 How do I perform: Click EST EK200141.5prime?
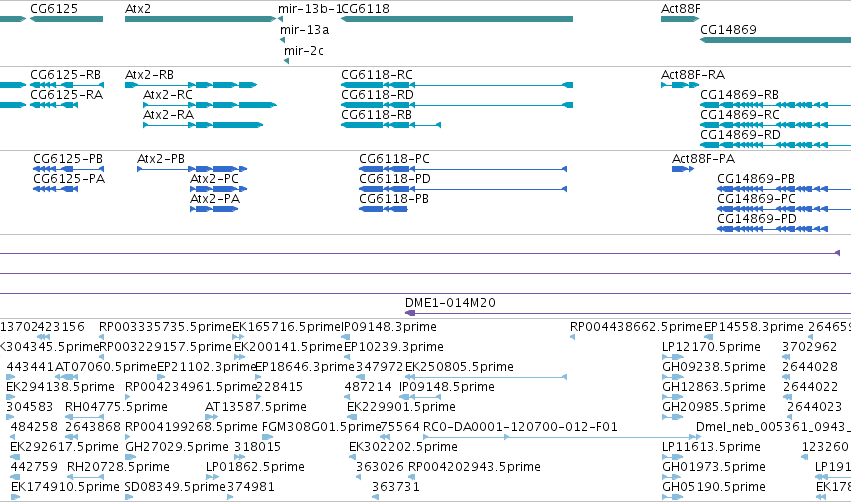point(288,347)
